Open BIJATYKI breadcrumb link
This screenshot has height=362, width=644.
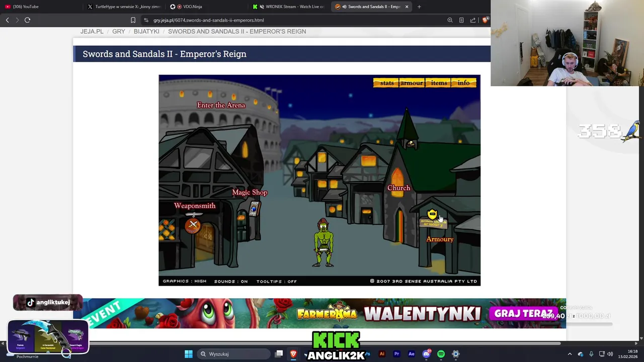146,31
